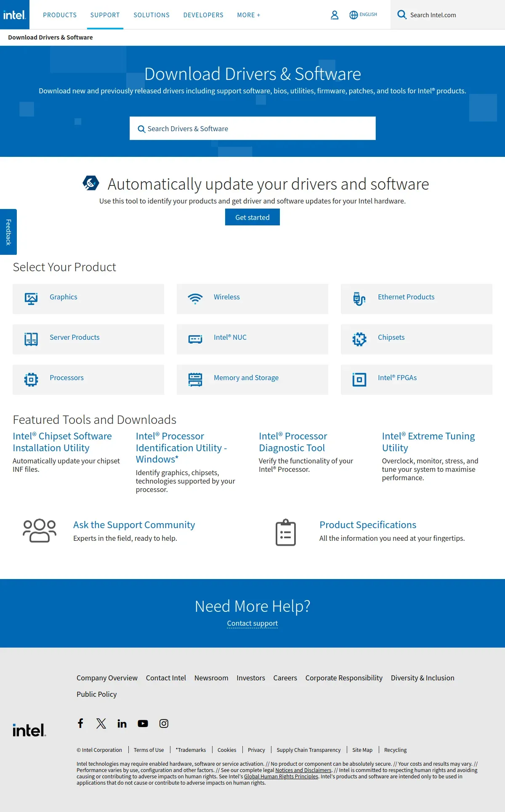
Task: Open the Products menu
Action: (x=60, y=15)
